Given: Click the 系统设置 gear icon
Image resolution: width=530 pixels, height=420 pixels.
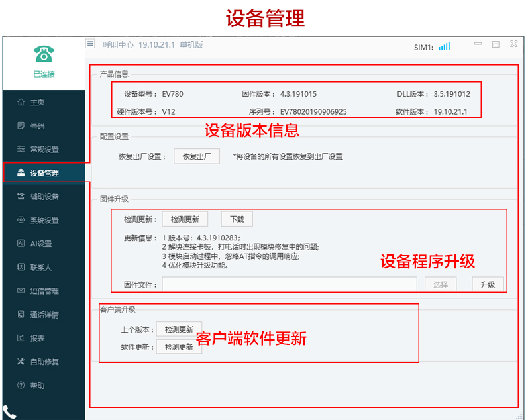Looking at the screenshot, I should (x=21, y=221).
